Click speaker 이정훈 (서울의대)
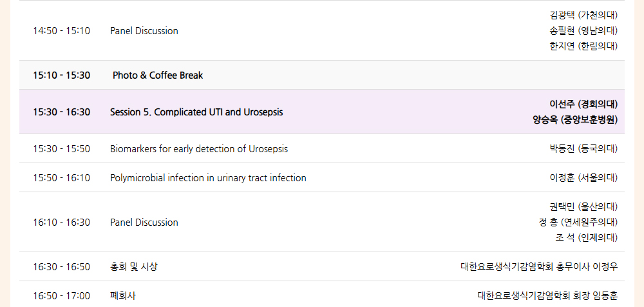The image size is (644, 307). pos(583,178)
